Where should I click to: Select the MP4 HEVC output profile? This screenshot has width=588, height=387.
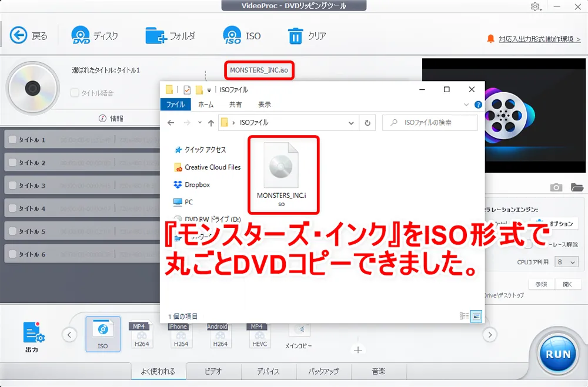click(x=259, y=335)
